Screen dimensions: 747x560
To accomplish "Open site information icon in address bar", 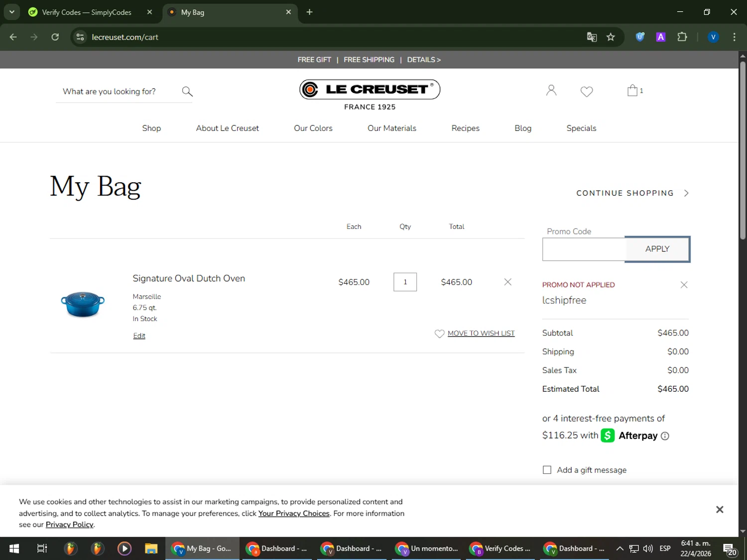I will click(x=80, y=37).
